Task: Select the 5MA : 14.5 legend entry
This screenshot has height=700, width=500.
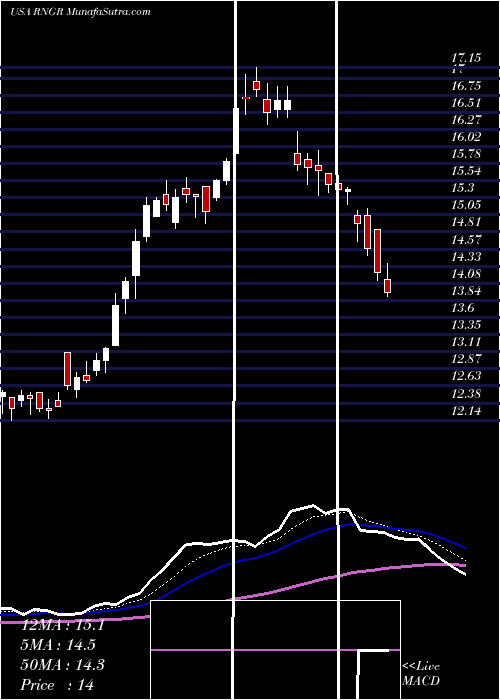Action: [x=58, y=645]
